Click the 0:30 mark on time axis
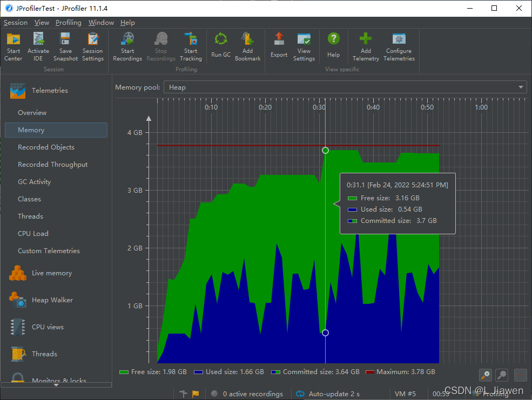 coord(319,107)
